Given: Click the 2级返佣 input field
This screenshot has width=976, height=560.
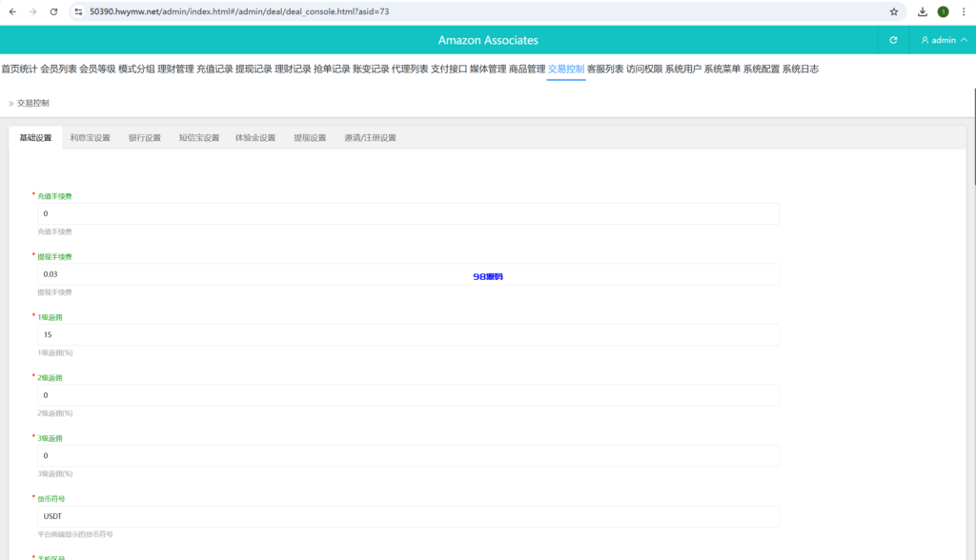Looking at the screenshot, I should point(408,395).
